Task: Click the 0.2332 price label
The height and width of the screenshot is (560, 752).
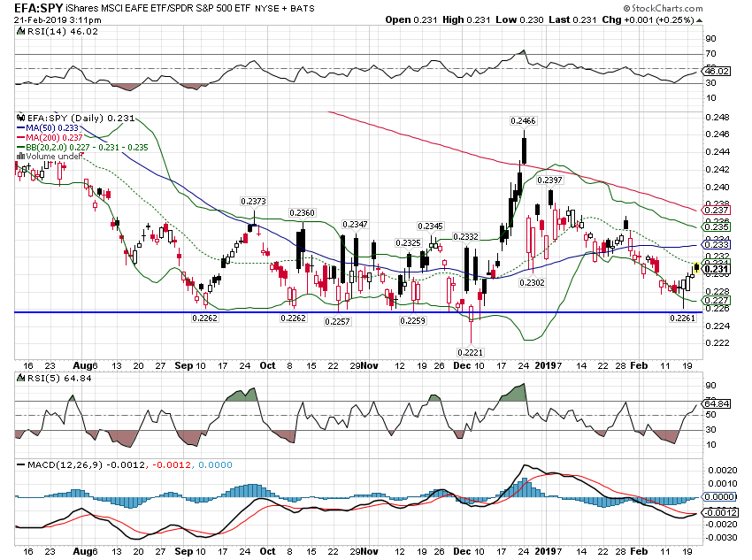Action: [x=465, y=237]
